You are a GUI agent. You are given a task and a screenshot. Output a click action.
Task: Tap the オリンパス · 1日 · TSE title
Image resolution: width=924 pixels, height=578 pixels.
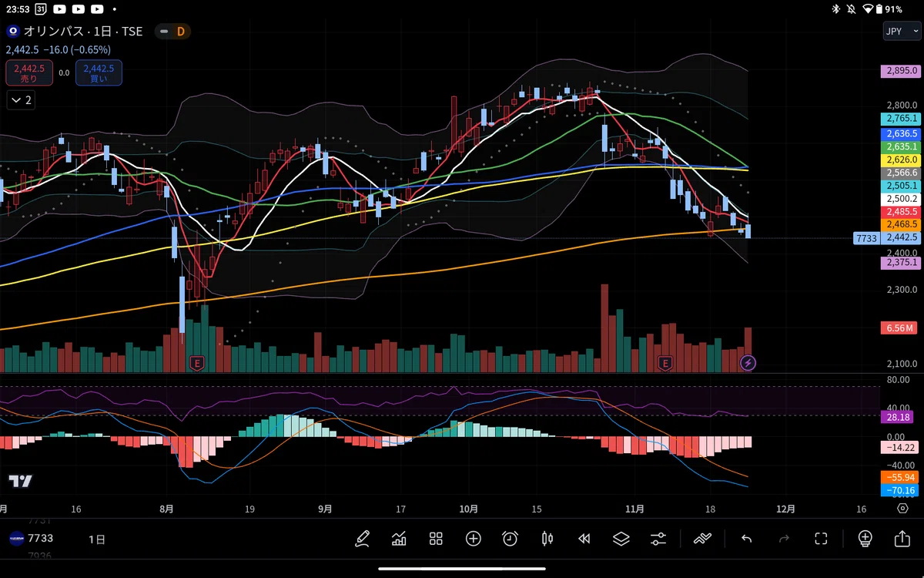pyautogui.click(x=84, y=32)
